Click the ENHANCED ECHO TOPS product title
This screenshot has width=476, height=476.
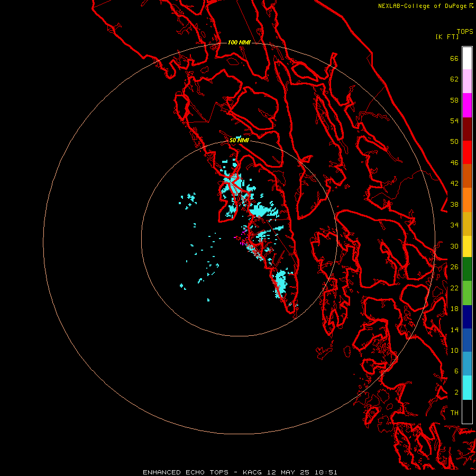coord(186,472)
